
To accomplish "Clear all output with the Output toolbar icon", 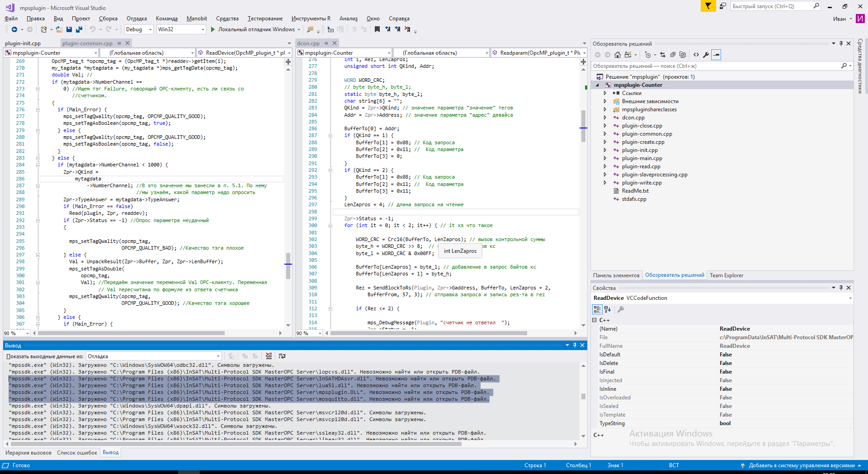I will pos(269,356).
